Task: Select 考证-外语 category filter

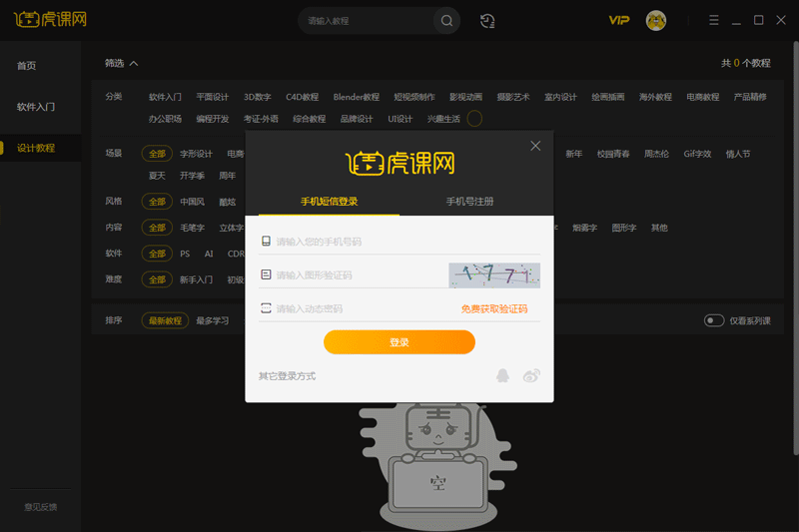Action: pos(261,119)
